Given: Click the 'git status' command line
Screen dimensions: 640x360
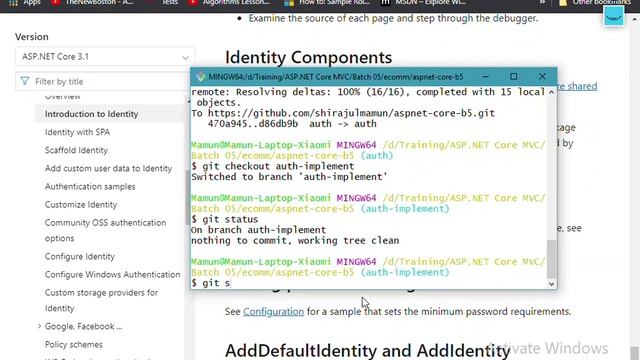Looking at the screenshot, I should pyautogui.click(x=224, y=219).
